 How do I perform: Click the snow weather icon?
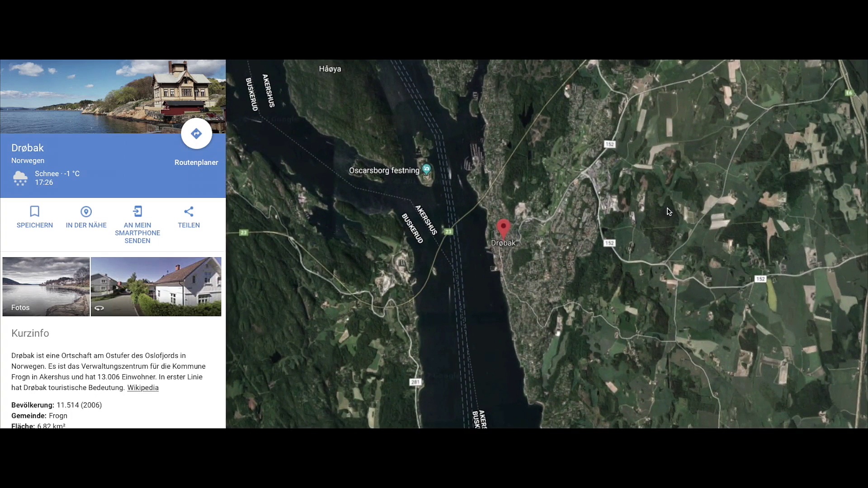pyautogui.click(x=20, y=178)
